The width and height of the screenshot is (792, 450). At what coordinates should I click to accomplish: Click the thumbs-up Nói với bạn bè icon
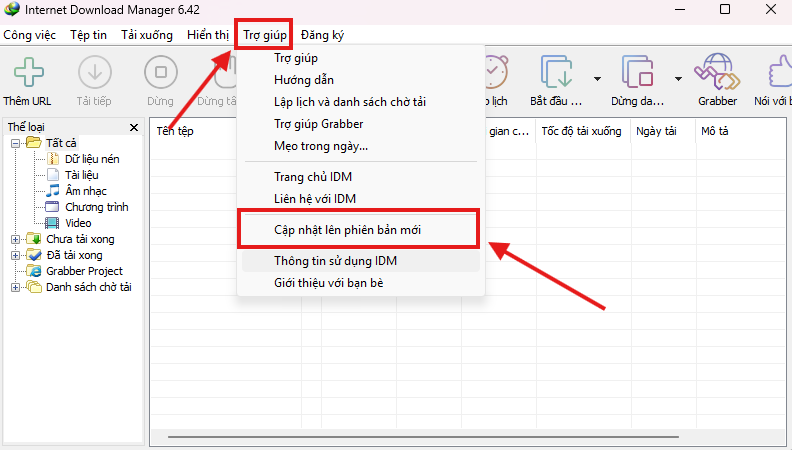(780, 71)
